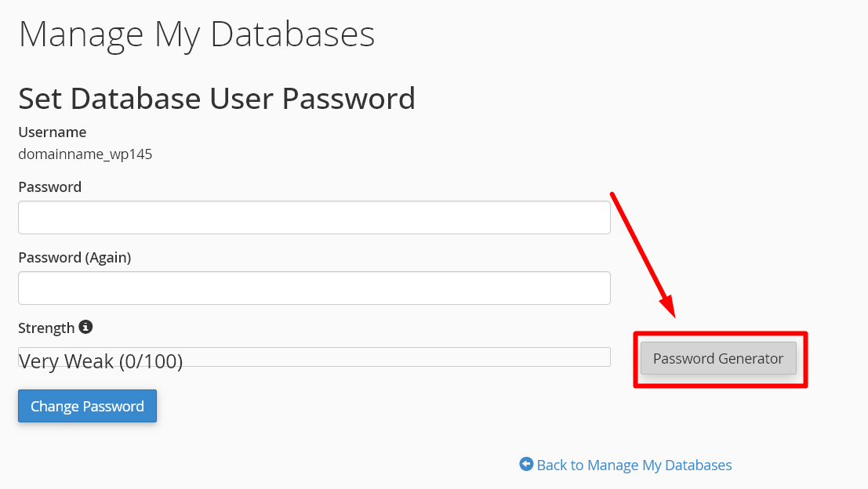868x489 pixels.
Task: Click the i-in-circle indicator after the Strength label
Action: (x=86, y=327)
